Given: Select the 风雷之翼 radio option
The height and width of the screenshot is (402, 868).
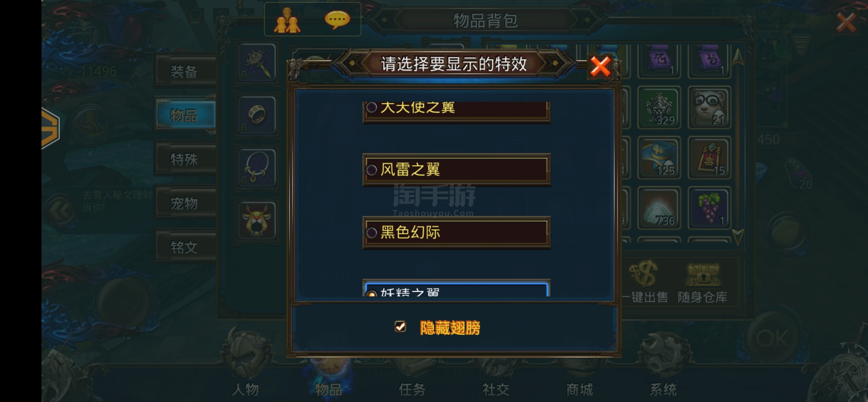Looking at the screenshot, I should (457, 169).
